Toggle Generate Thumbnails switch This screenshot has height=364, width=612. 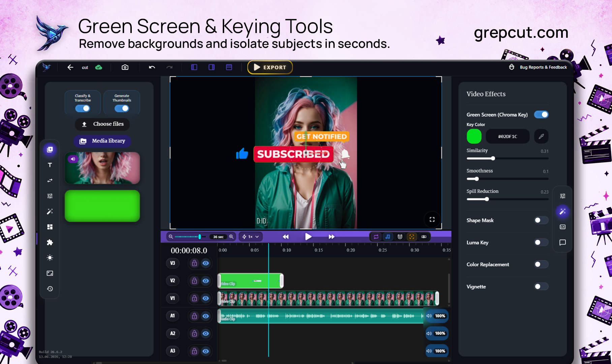click(122, 108)
